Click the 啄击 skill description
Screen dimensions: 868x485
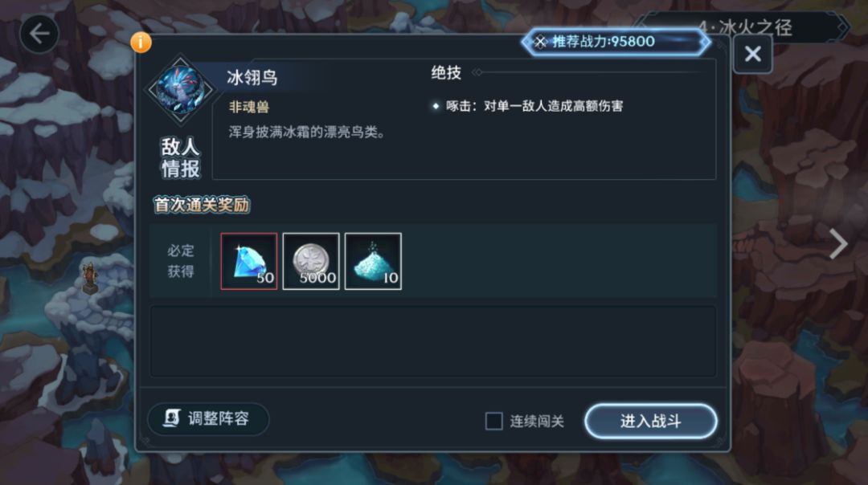point(534,106)
